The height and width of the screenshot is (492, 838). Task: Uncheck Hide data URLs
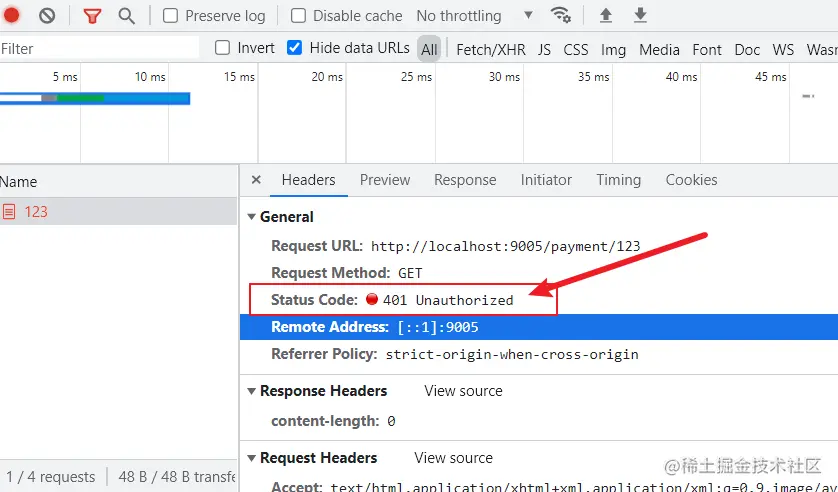coord(295,48)
